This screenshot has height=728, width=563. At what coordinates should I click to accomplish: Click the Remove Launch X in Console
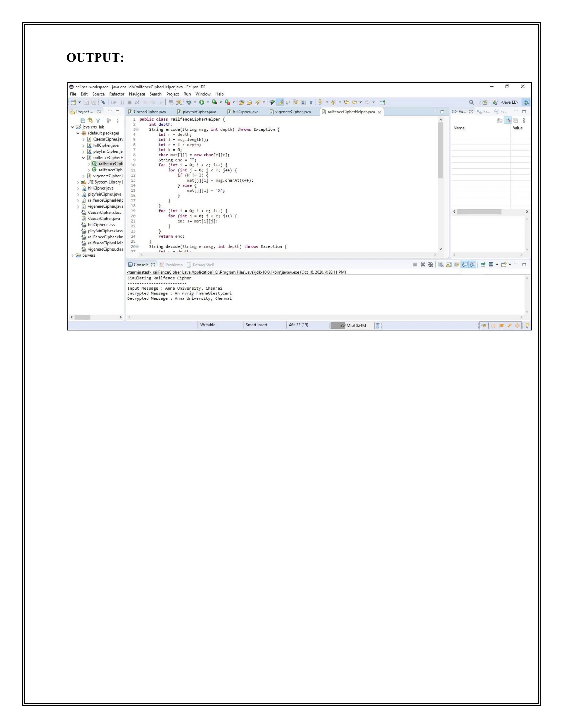[x=423, y=264]
